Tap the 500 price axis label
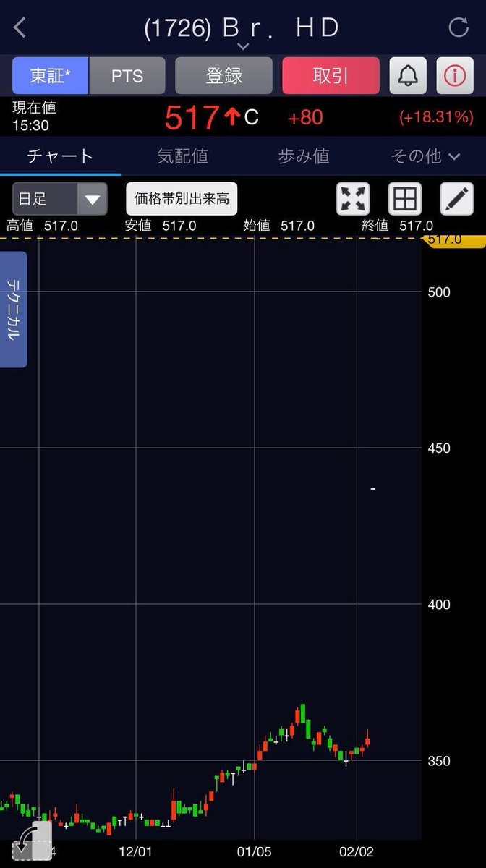486x868 pixels. pos(439,292)
